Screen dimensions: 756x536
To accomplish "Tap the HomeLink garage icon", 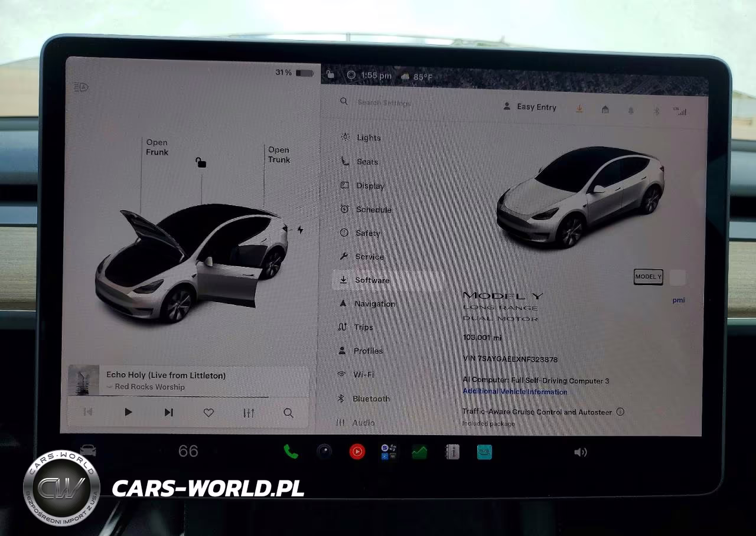I will (605, 109).
